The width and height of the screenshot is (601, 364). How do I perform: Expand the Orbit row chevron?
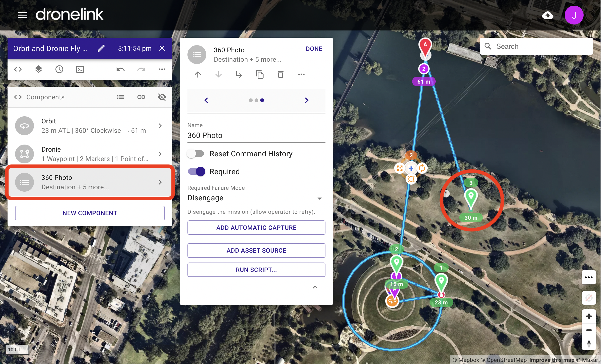pyautogui.click(x=160, y=126)
